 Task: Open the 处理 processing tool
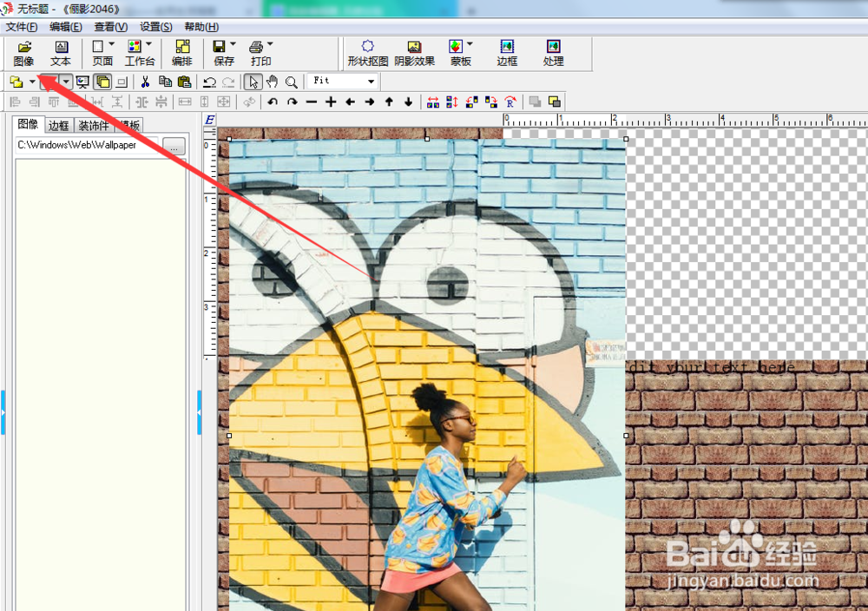(x=553, y=54)
